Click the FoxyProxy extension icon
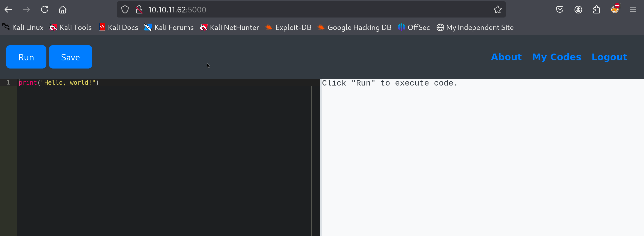The image size is (644, 236). pos(615,9)
